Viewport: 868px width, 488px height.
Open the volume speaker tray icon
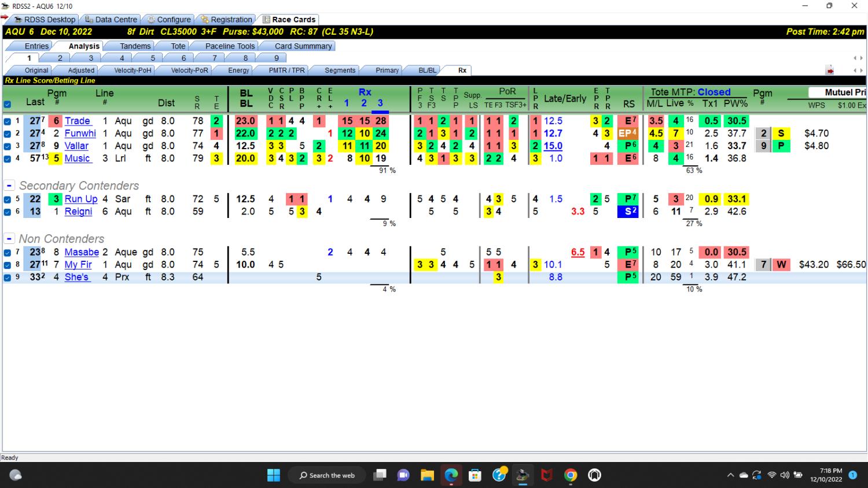pos(785,475)
